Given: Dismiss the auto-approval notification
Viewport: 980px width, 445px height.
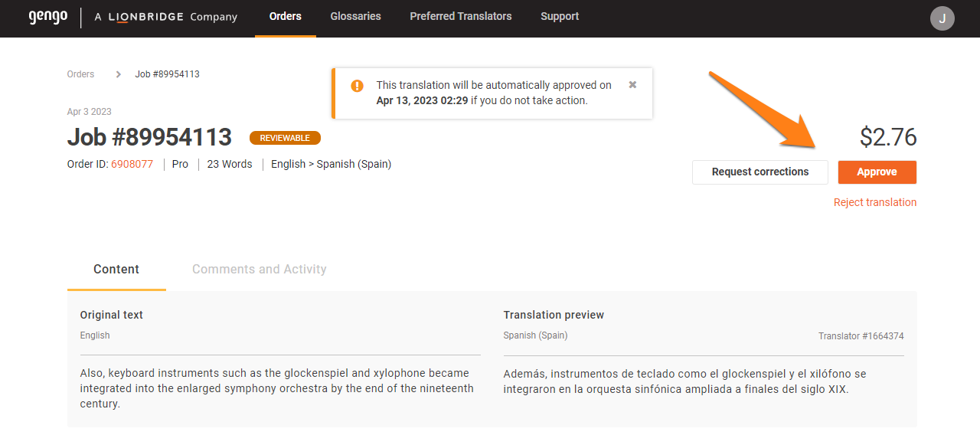Looking at the screenshot, I should tap(632, 85).
